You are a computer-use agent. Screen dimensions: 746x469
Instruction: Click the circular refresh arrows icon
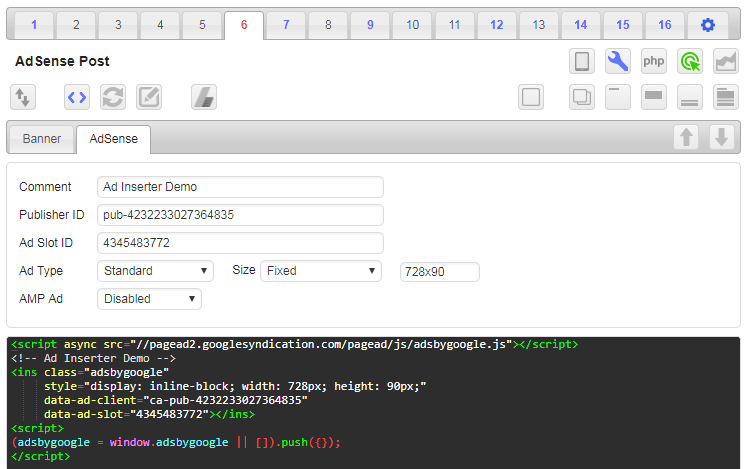(x=113, y=97)
